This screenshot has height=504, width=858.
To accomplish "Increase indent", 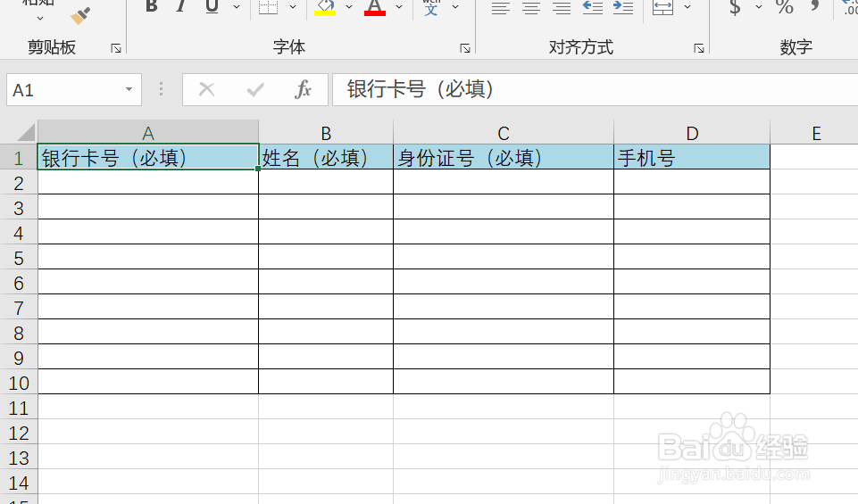I will pyautogui.click(x=623, y=7).
